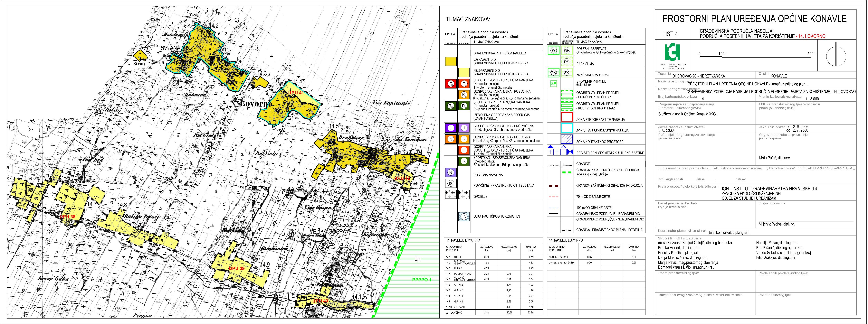Click the IS infrastructure systems symbol
The height and width of the screenshot is (324, 868).
tap(451, 184)
